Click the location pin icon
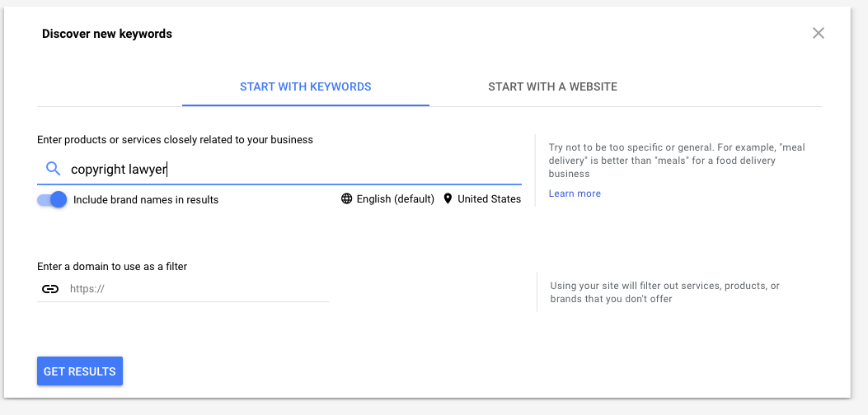 (448, 198)
